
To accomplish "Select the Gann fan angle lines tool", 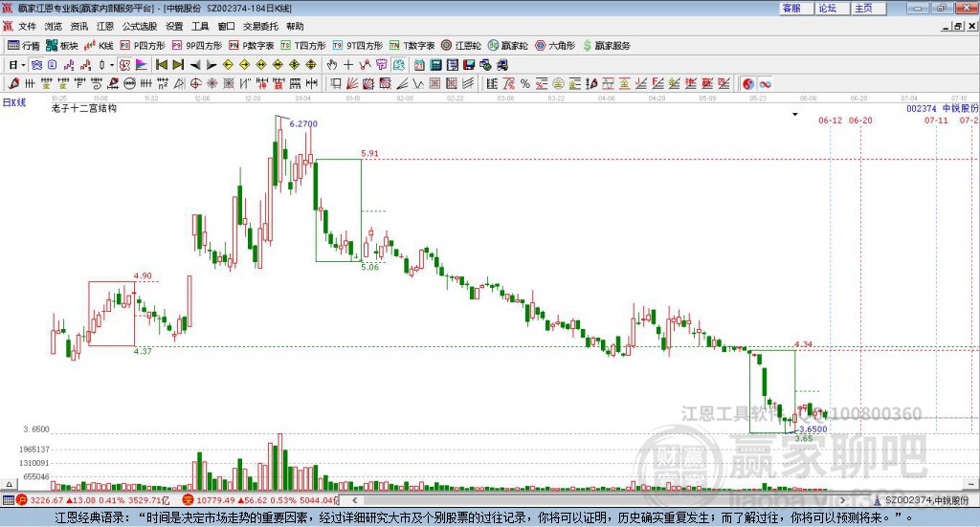I will 352,83.
